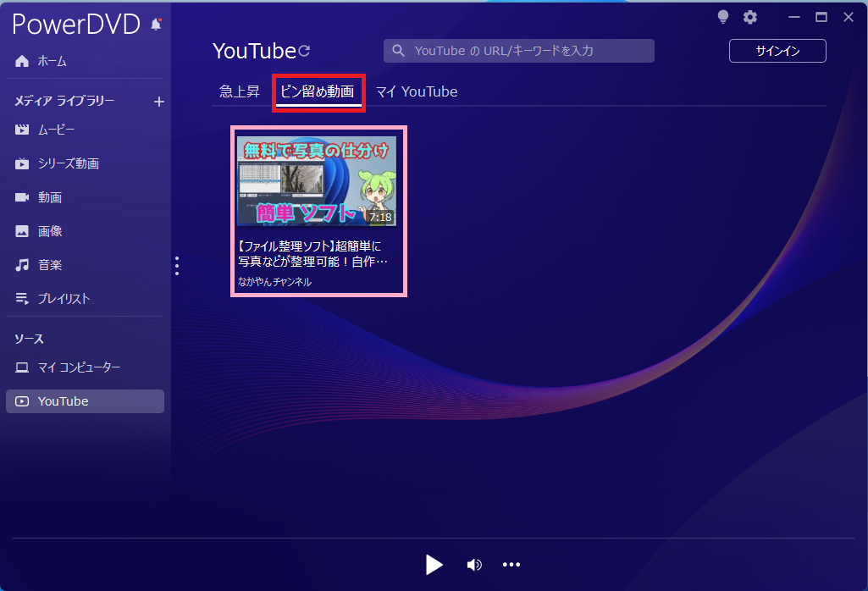Image resolution: width=868 pixels, height=591 pixels.
Task: Click video title 【ファイル整理ソフト】超簡単に
Action: (x=312, y=253)
